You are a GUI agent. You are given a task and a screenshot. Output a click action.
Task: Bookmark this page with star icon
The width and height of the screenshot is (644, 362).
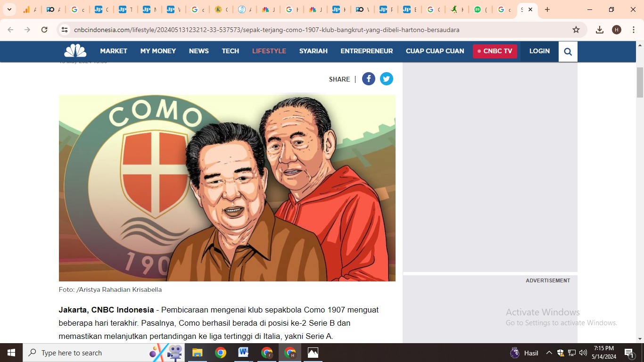click(576, 30)
